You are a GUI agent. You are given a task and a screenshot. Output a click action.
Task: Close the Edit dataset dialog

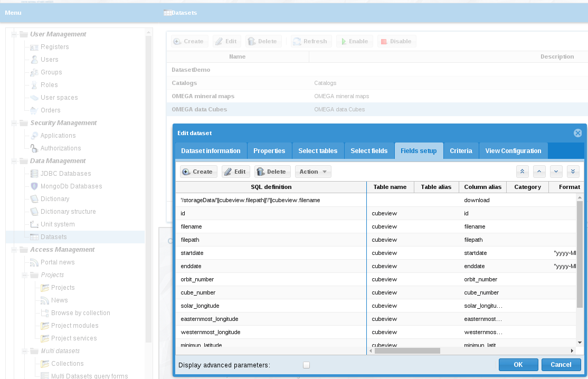tap(577, 133)
